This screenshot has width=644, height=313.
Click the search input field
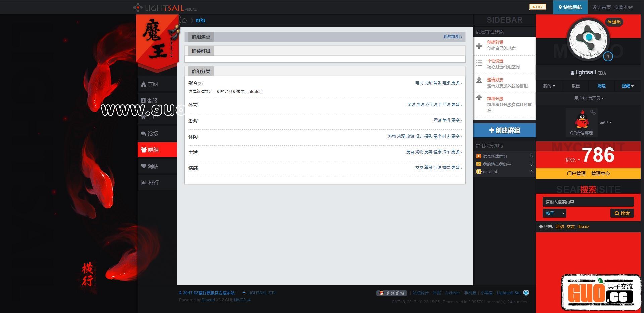pos(588,202)
